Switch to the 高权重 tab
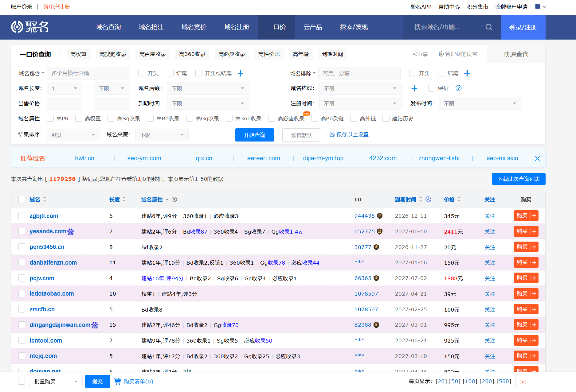 click(x=78, y=54)
